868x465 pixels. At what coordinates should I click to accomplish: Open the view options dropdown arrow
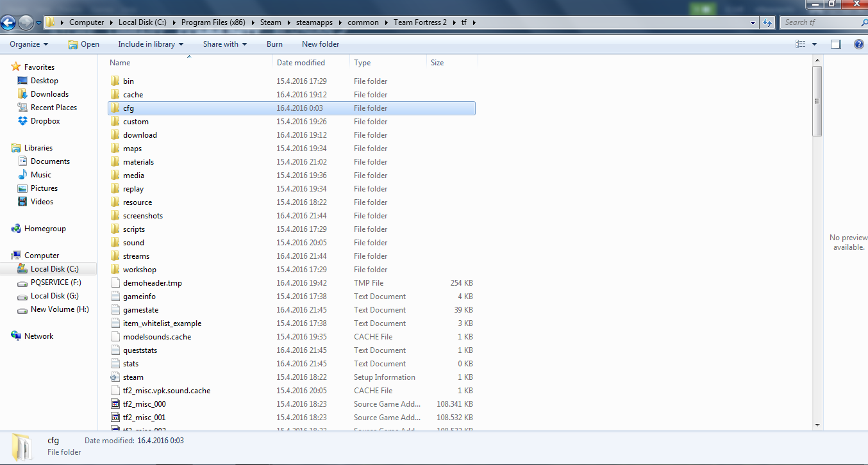point(814,44)
